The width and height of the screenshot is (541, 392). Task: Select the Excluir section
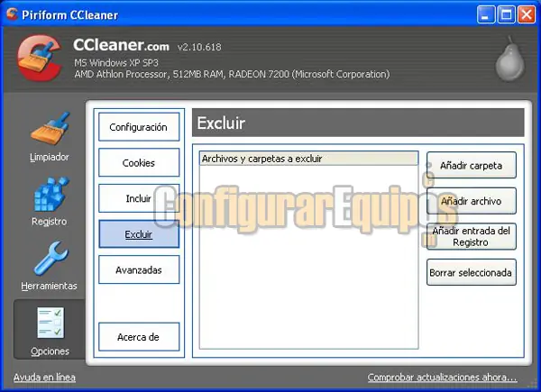pyautogui.click(x=139, y=234)
